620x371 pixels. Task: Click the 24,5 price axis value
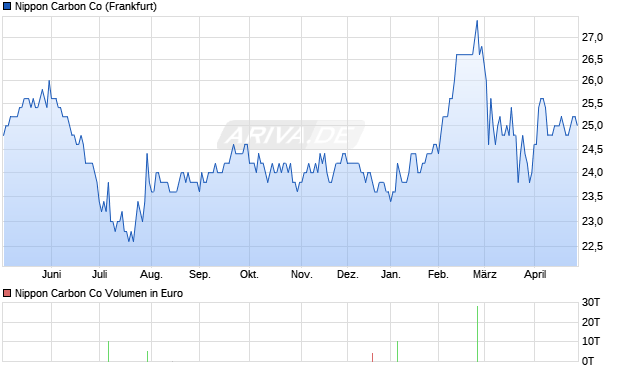[x=592, y=150]
